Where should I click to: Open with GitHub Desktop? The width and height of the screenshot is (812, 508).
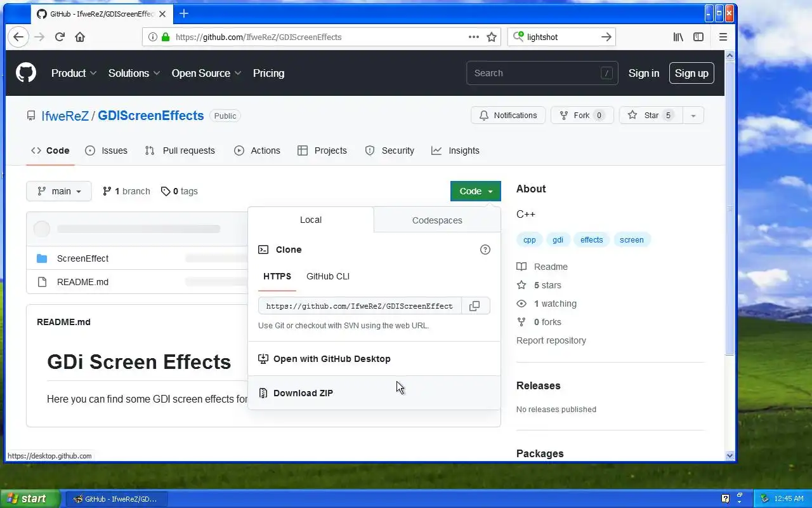click(374, 359)
